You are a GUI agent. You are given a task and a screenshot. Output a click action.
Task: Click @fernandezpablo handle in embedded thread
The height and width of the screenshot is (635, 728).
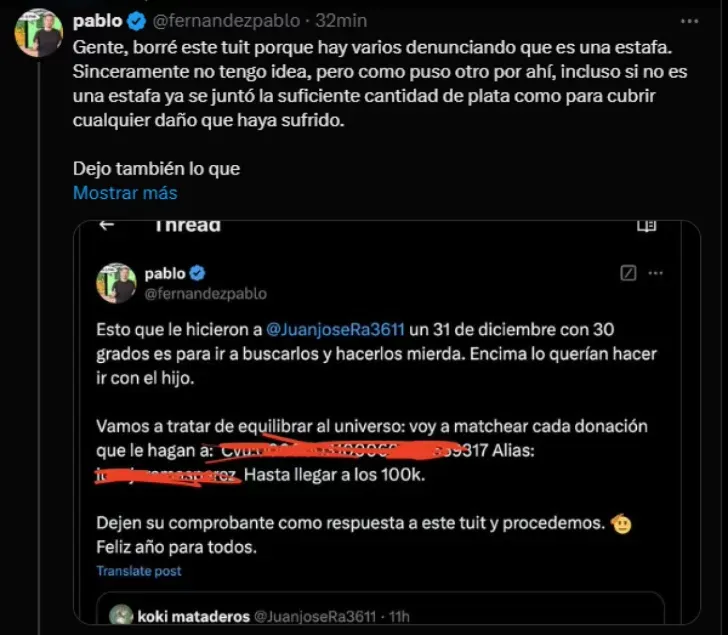(x=206, y=294)
